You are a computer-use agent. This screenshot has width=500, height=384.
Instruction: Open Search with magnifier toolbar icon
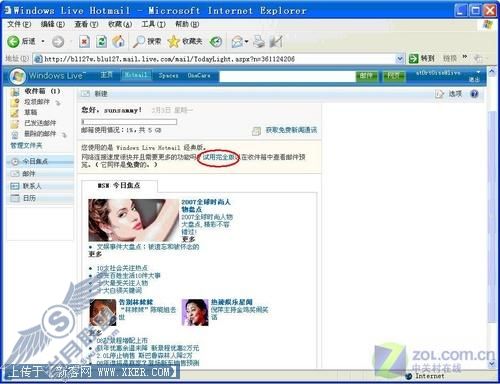tap(139, 41)
